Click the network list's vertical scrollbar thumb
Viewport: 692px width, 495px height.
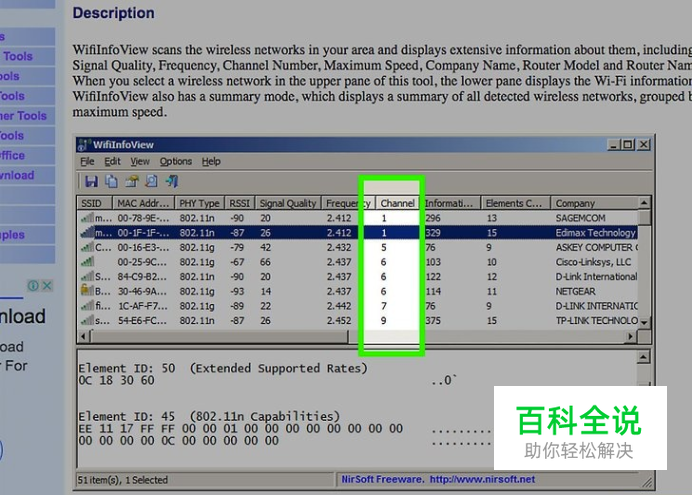[644, 217]
